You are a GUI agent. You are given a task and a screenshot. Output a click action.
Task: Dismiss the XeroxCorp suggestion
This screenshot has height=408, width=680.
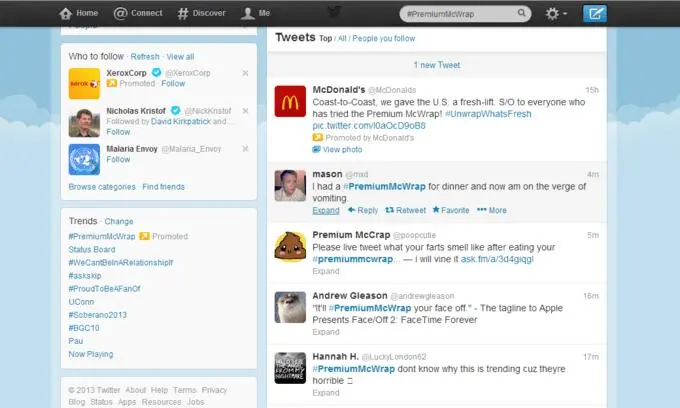click(245, 73)
